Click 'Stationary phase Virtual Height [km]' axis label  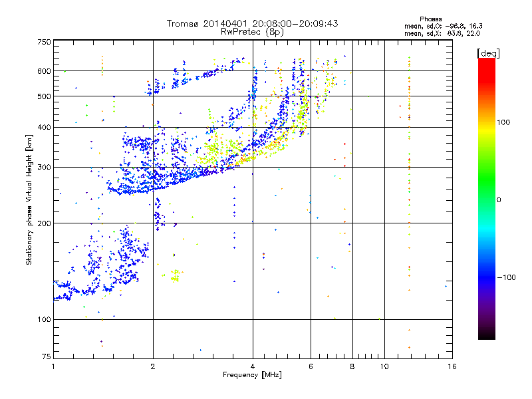click(x=29, y=200)
